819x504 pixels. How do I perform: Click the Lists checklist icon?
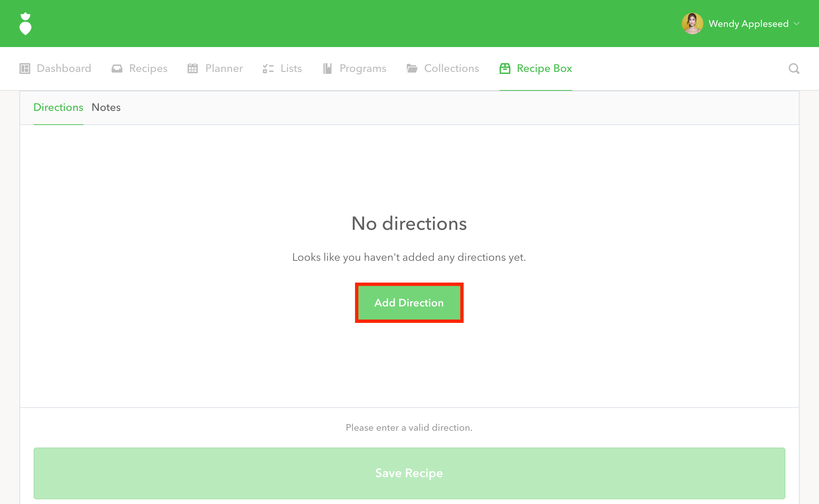pyautogui.click(x=268, y=69)
